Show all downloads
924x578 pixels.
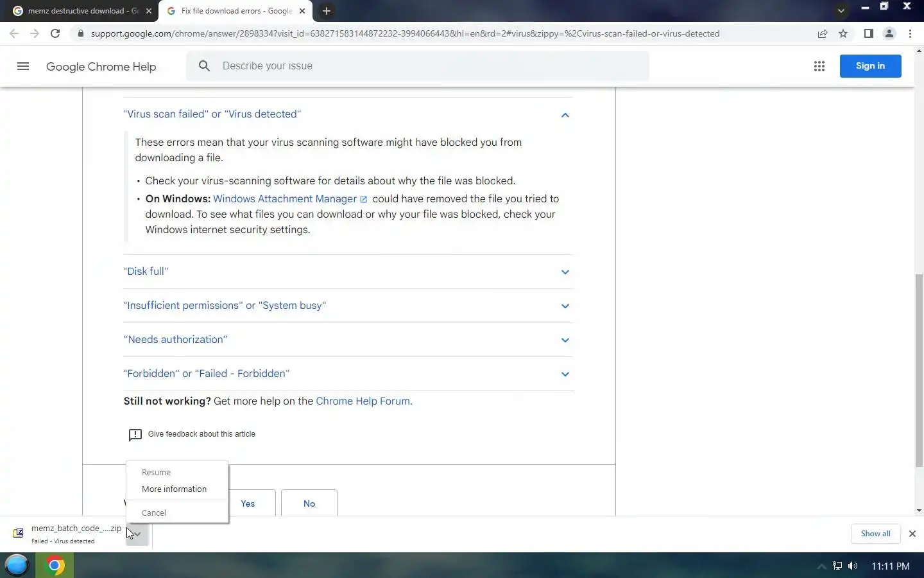[x=875, y=534]
